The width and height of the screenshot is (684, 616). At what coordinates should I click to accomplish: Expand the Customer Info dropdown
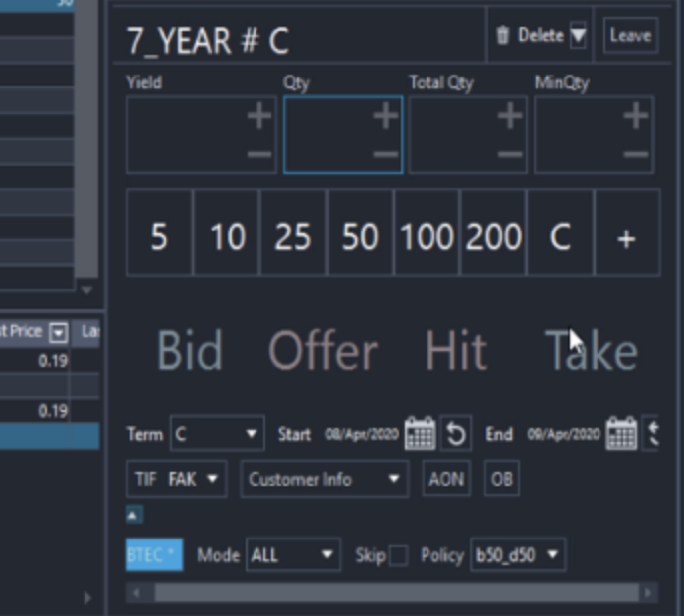pos(324,479)
